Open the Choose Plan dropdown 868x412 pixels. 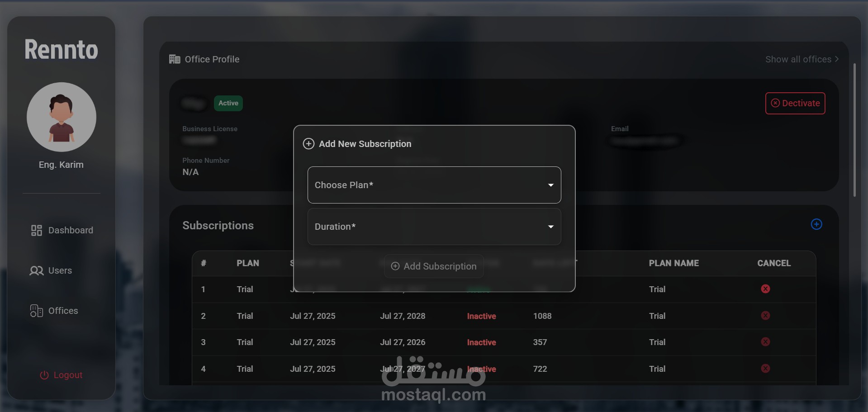[x=434, y=185]
